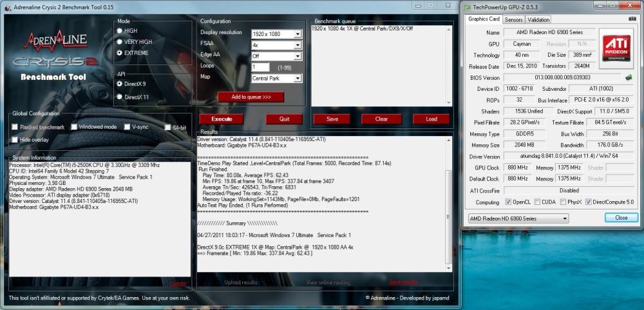Click the GPU-Z Name field value

549,32
